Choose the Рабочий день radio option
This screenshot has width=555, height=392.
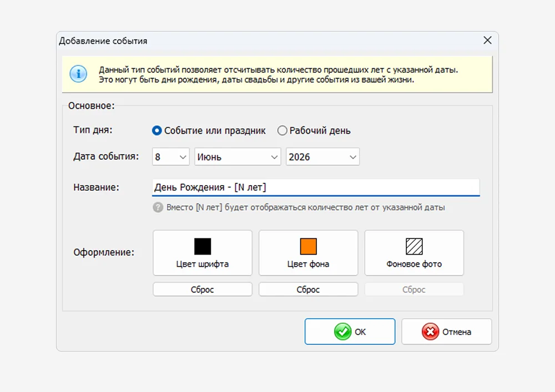(282, 131)
